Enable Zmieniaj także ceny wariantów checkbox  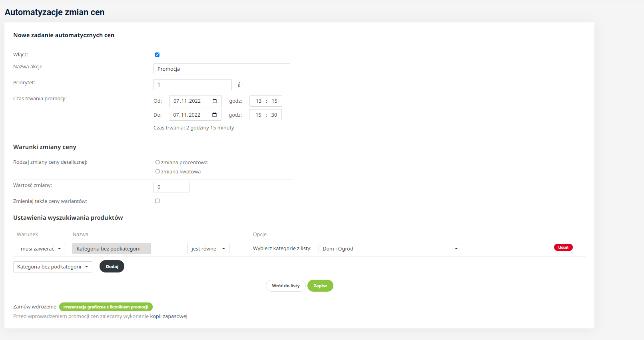click(157, 201)
